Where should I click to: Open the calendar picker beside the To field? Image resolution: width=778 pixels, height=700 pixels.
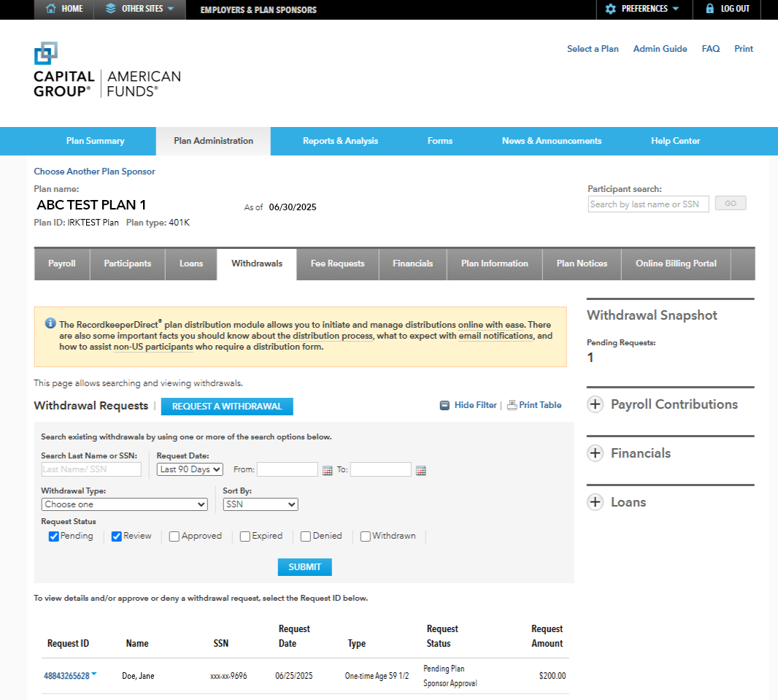(x=420, y=470)
